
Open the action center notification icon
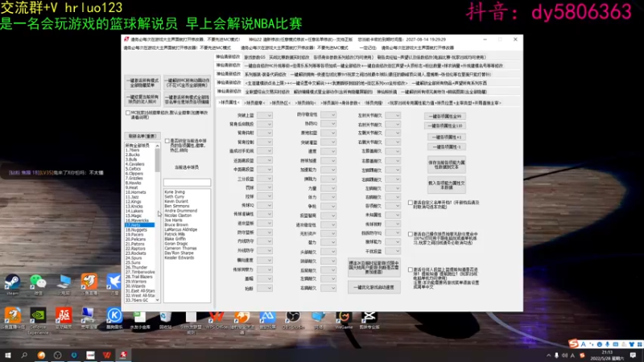(x=633, y=356)
